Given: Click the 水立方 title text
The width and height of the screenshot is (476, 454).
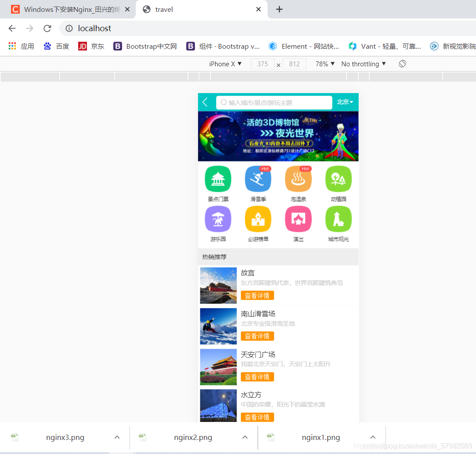Looking at the screenshot, I should tap(251, 395).
